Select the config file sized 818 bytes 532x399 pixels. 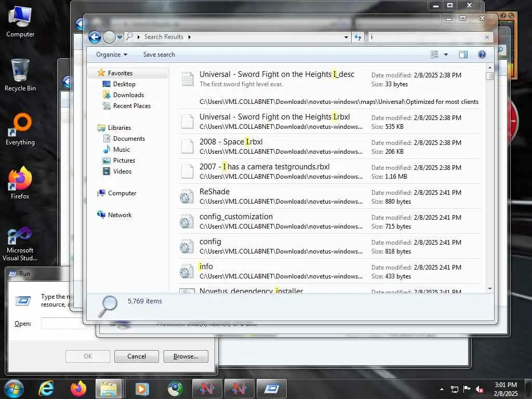click(x=330, y=246)
